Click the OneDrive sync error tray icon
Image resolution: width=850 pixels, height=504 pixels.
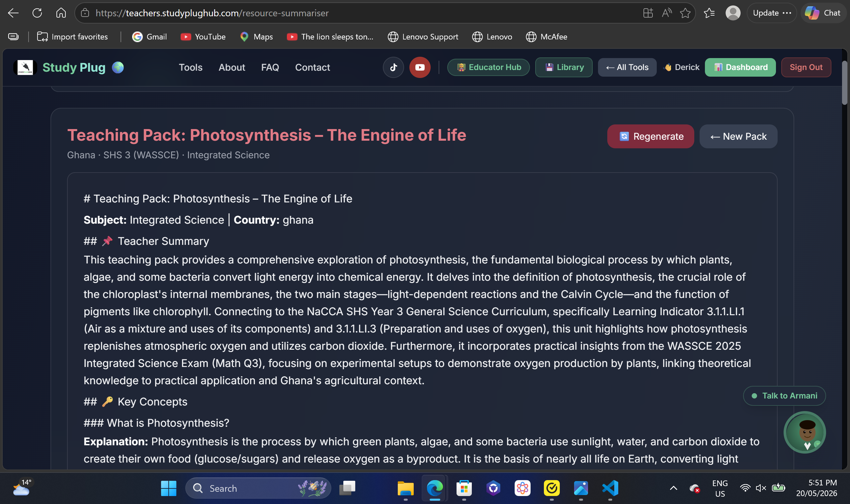tap(694, 488)
